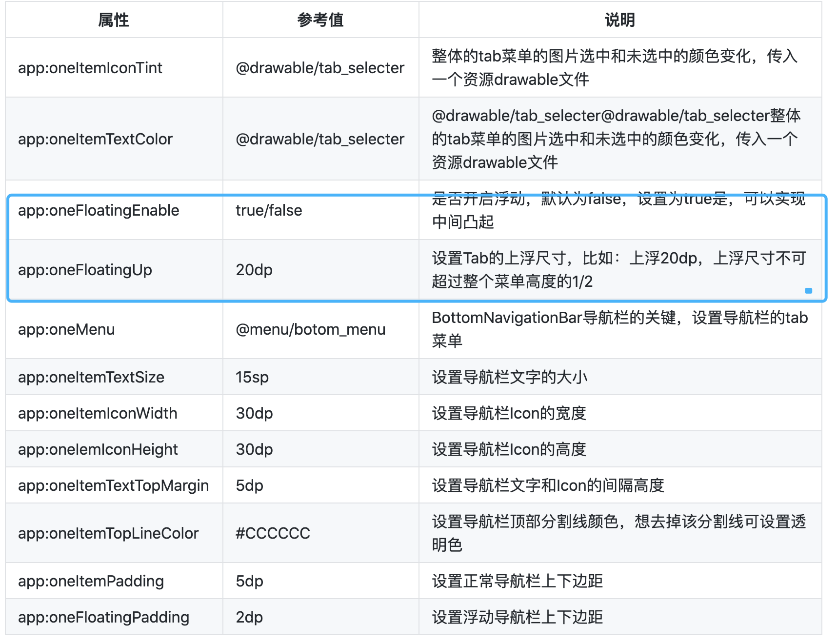Viewport: 837px width, 644px height.
Task: Click the text 设置浮动导航栏上下边距
Action: click(x=518, y=617)
